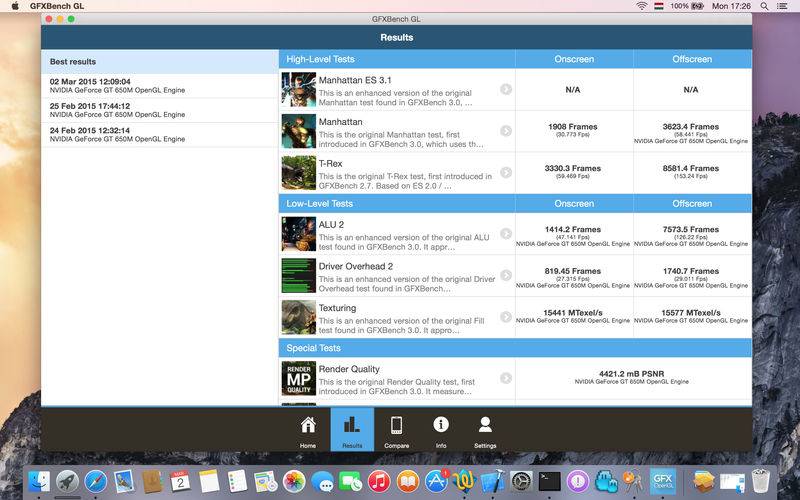Click Texturing offscreen 15577 MTexel/s value
Screen dimensions: 800x500
(x=690, y=313)
